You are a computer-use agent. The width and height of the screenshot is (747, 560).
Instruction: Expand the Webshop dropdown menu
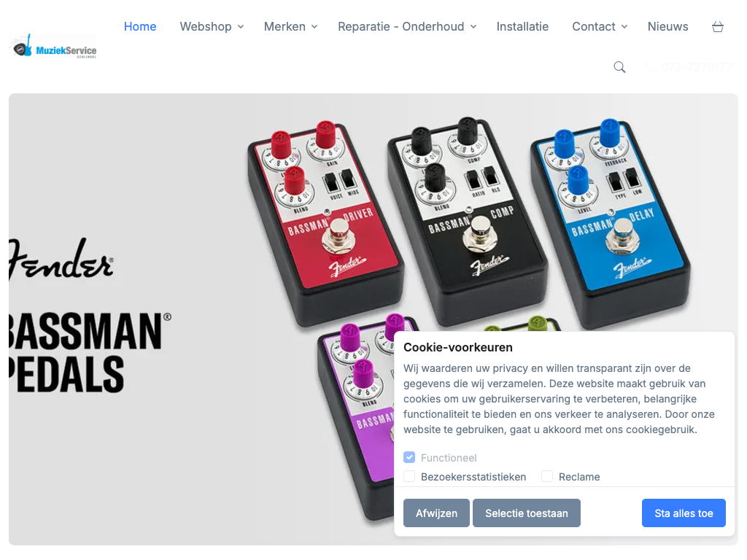(x=212, y=27)
